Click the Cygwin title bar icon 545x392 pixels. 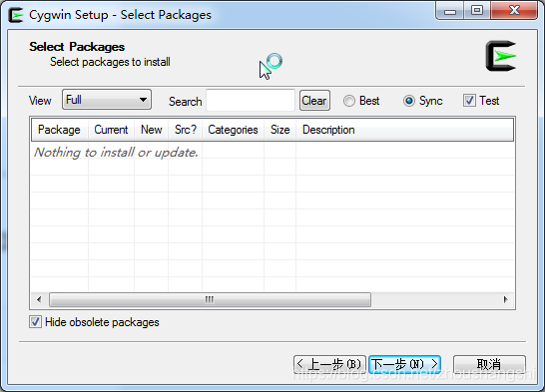(x=15, y=15)
